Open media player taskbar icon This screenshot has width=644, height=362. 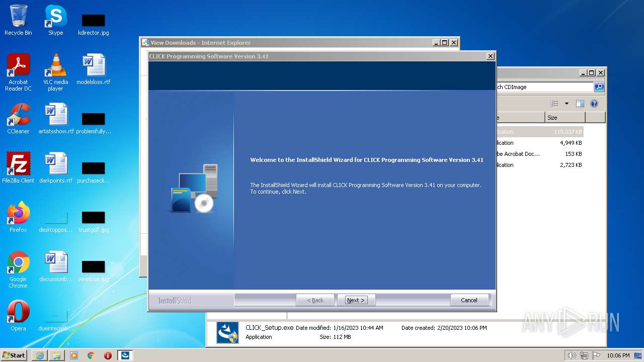pos(74,355)
